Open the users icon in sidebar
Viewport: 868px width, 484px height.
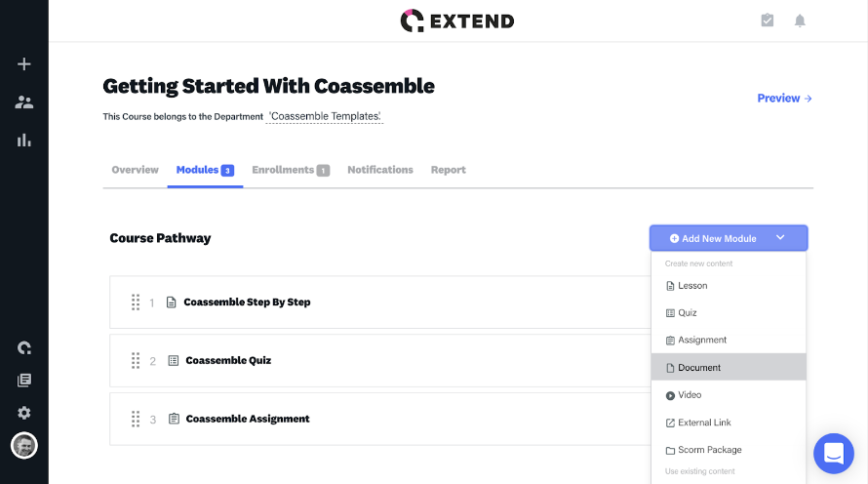24,102
